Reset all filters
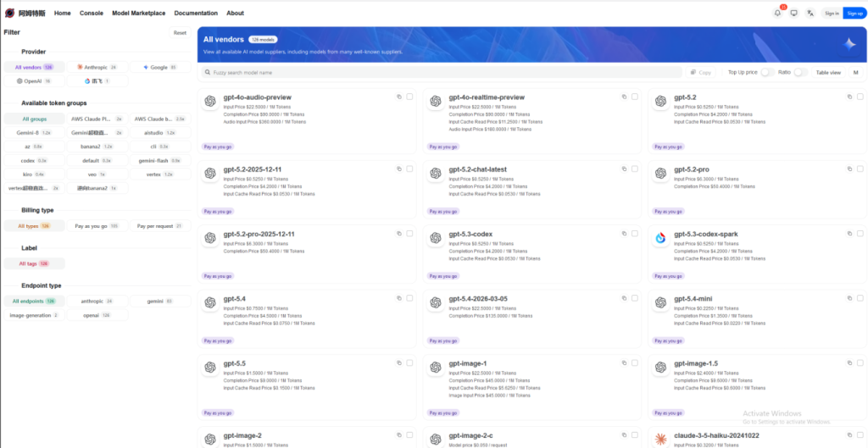Screen dimensions: 868x448 180,33
